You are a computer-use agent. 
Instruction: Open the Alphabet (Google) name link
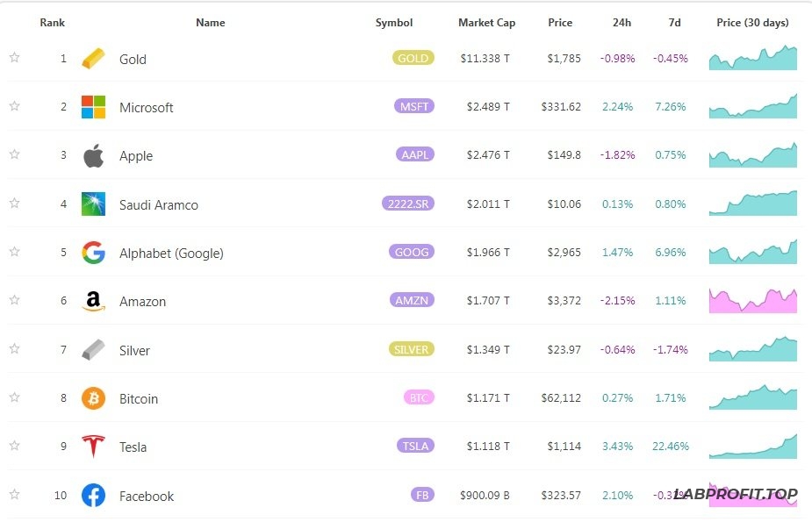[x=171, y=254]
